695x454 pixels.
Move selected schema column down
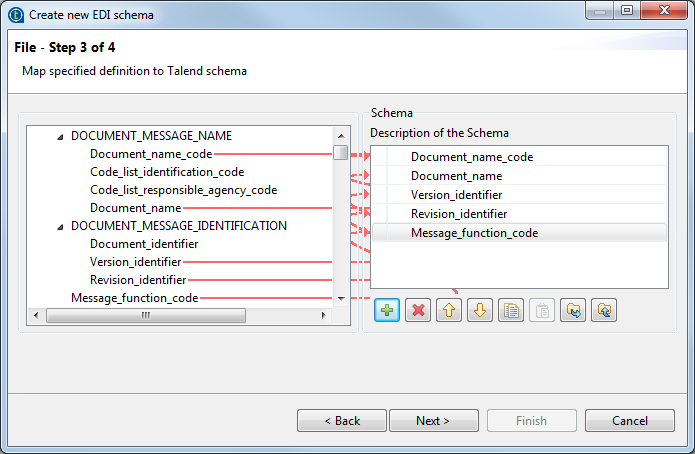480,310
